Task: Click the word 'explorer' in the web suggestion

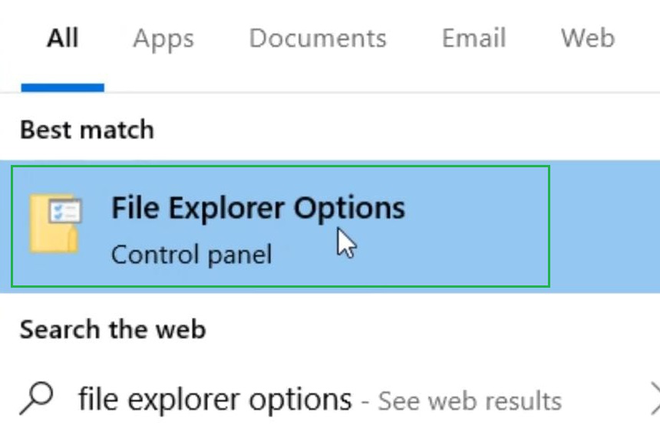Action: (x=202, y=400)
